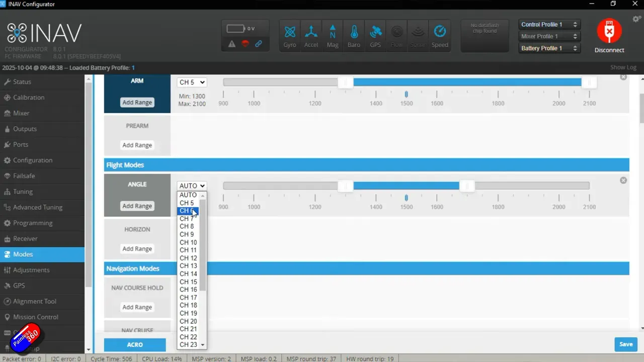The width and height of the screenshot is (644, 362).
Task: Open the Battery Profile 1 selector
Action: coord(549,48)
